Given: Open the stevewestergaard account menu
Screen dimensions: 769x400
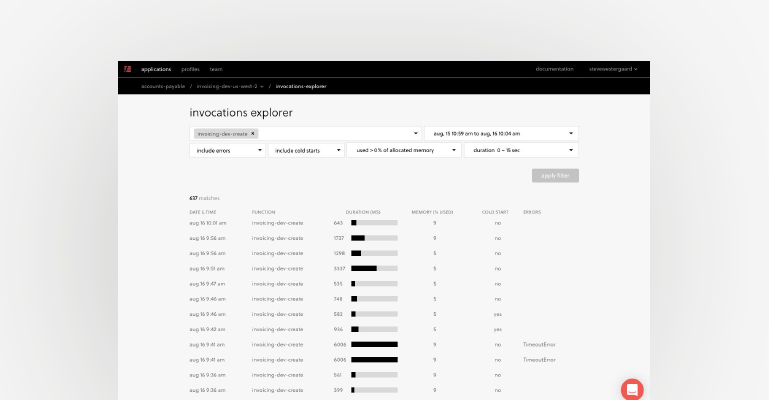Looking at the screenshot, I should [x=612, y=69].
